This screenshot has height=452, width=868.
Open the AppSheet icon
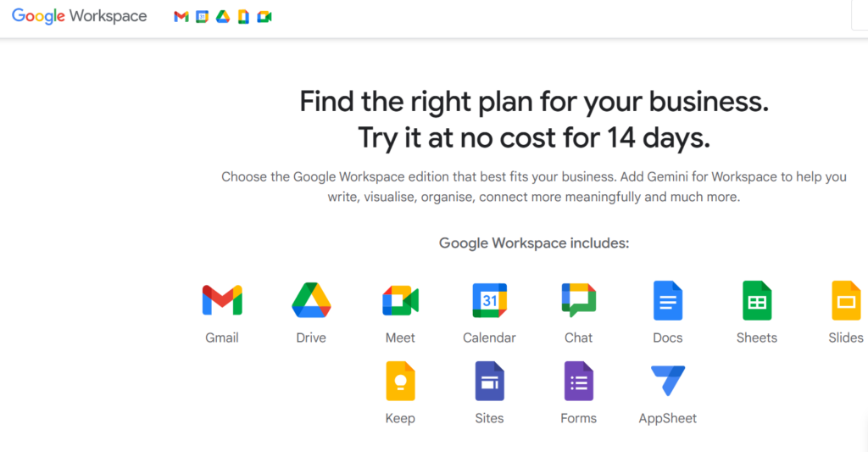667,381
